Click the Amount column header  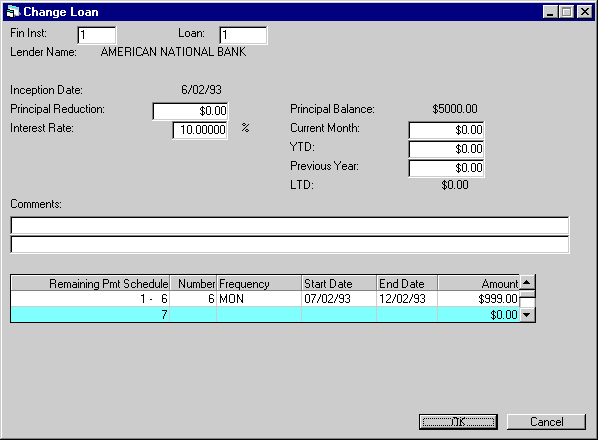tap(478, 283)
